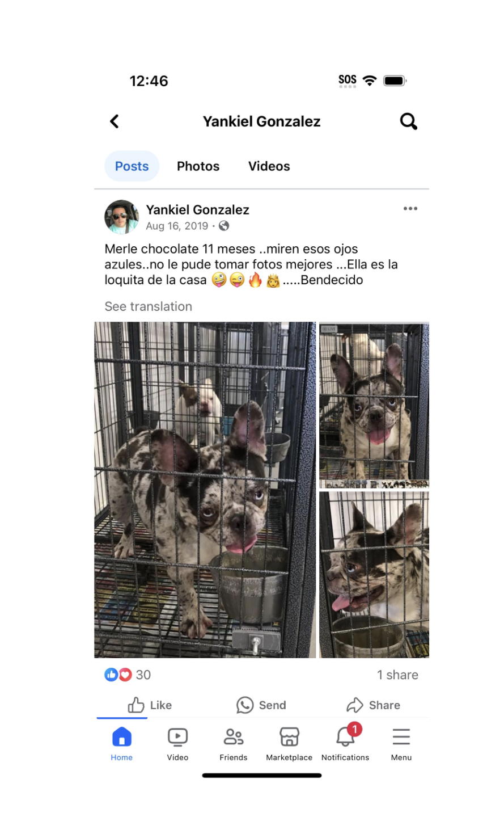The image size is (504, 817).
Task: Open the large merle dog photo
Action: point(205,490)
